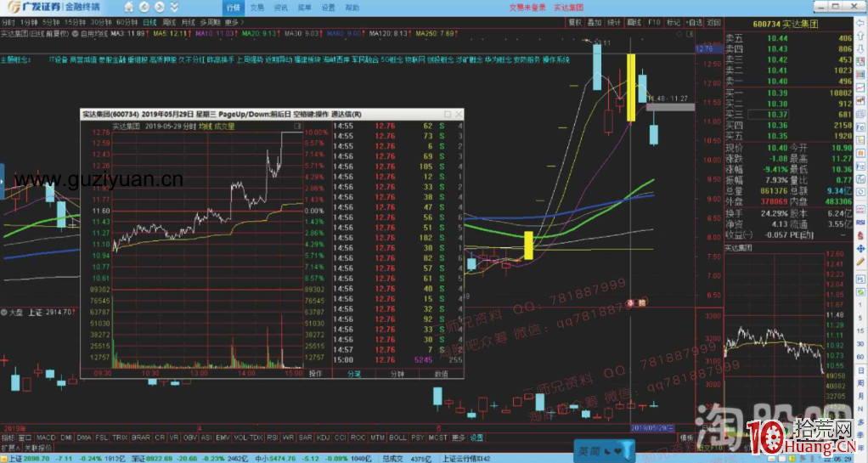Select the 月线 monthly chart period
The height and width of the screenshot is (463, 868).
pyautogui.click(x=189, y=22)
